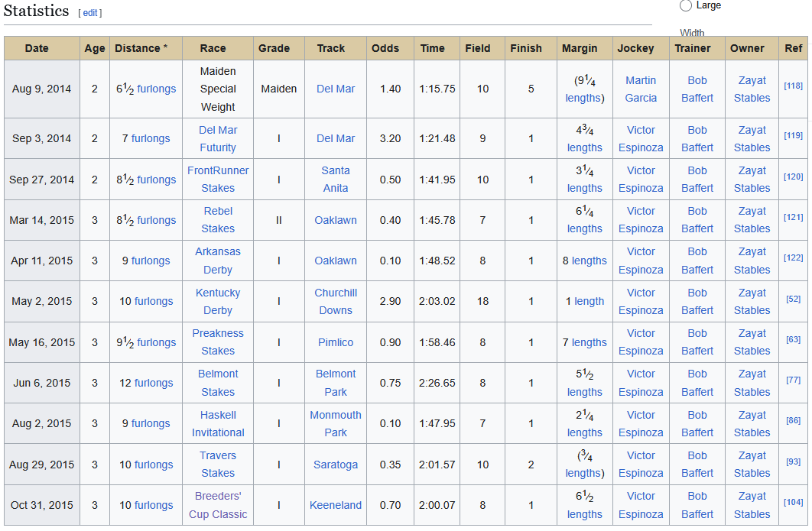Click reference [120]

point(794,176)
